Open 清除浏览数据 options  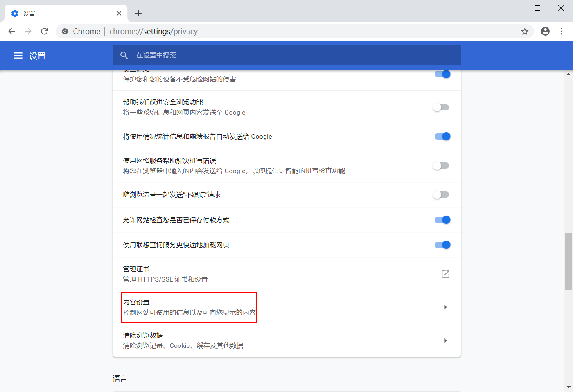pyautogui.click(x=286, y=340)
